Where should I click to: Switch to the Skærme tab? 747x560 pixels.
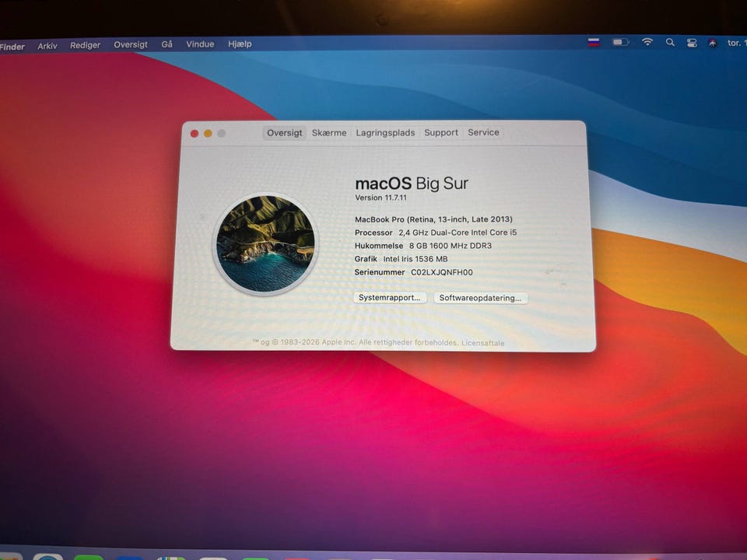coord(329,133)
